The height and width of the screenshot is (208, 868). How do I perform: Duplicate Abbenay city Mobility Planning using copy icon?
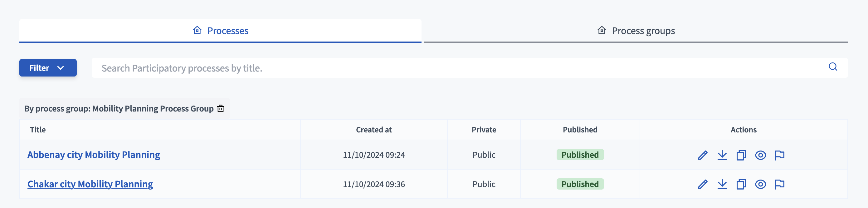(x=741, y=155)
